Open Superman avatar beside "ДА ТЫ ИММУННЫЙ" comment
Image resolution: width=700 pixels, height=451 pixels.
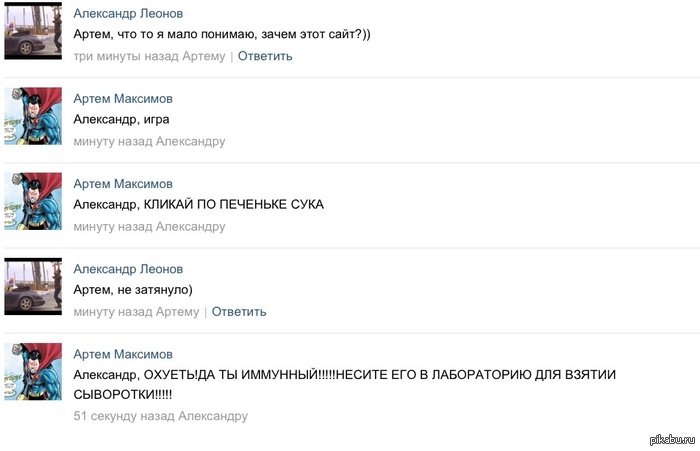coord(33,372)
